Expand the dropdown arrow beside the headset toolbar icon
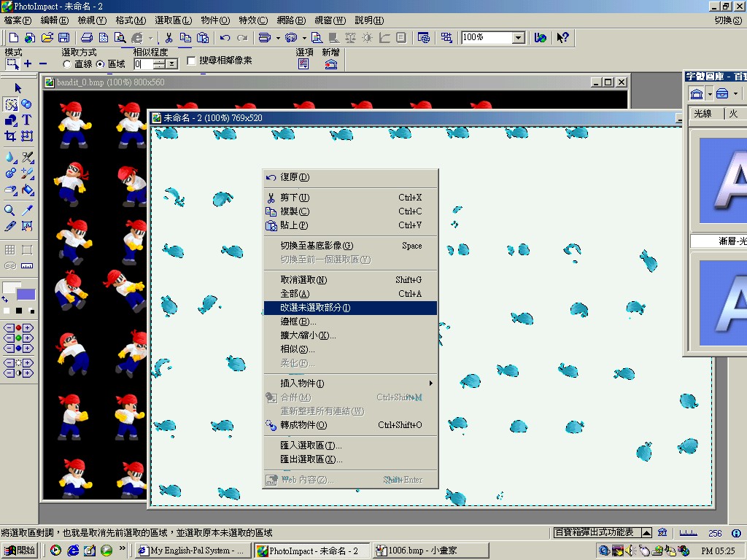Viewport: 747px width, 560px height. (304, 38)
